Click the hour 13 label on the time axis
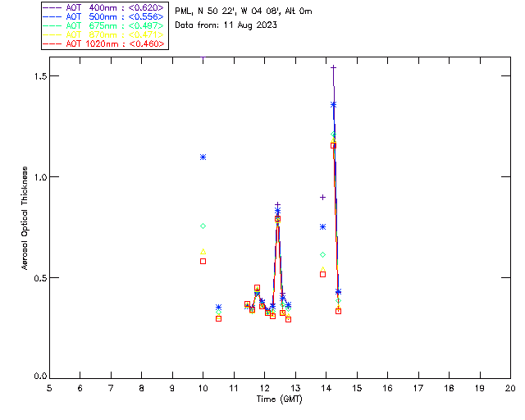The width and height of the screenshot is (525, 420). click(295, 388)
